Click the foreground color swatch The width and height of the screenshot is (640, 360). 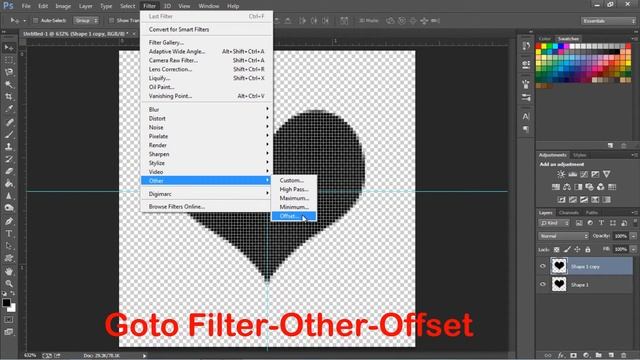(6, 302)
